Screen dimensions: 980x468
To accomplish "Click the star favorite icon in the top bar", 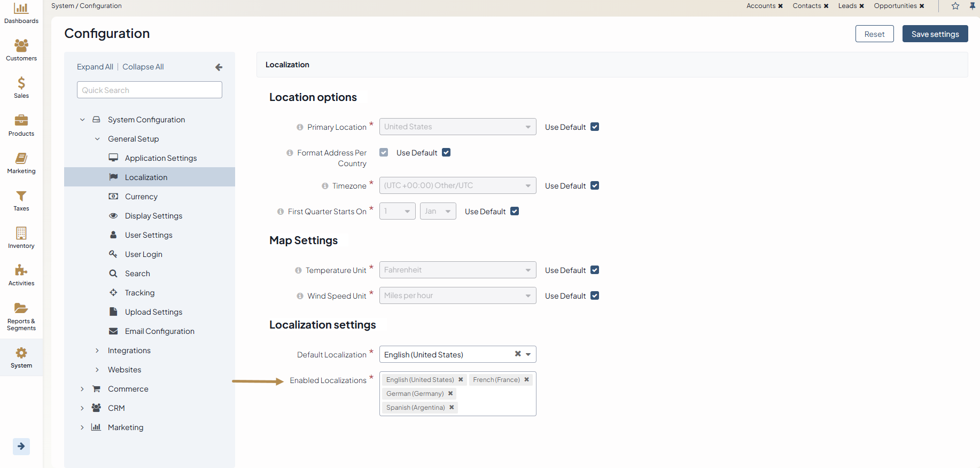I will (955, 6).
